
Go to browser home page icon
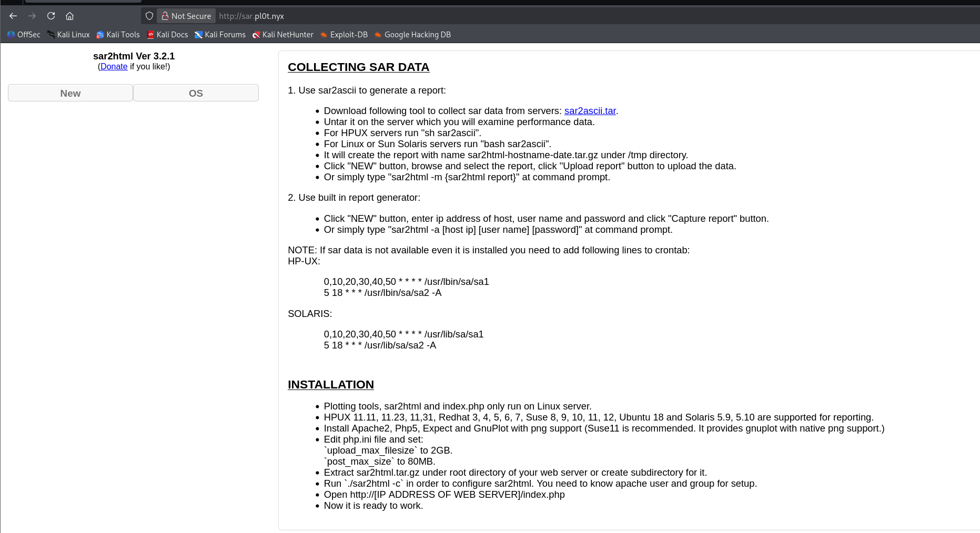point(69,16)
